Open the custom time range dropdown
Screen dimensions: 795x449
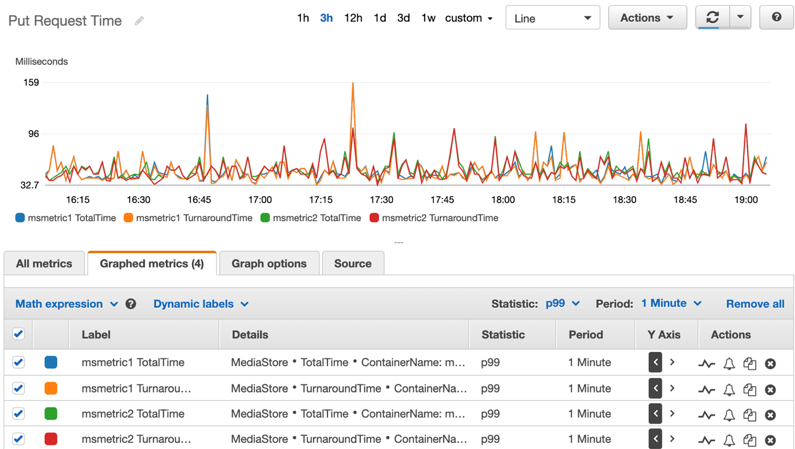coord(468,18)
